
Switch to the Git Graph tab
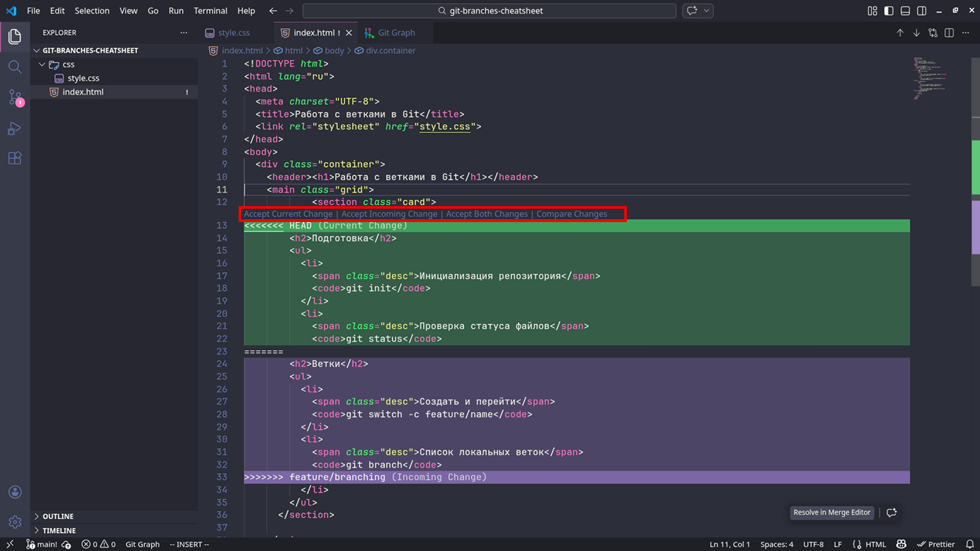[x=396, y=32]
